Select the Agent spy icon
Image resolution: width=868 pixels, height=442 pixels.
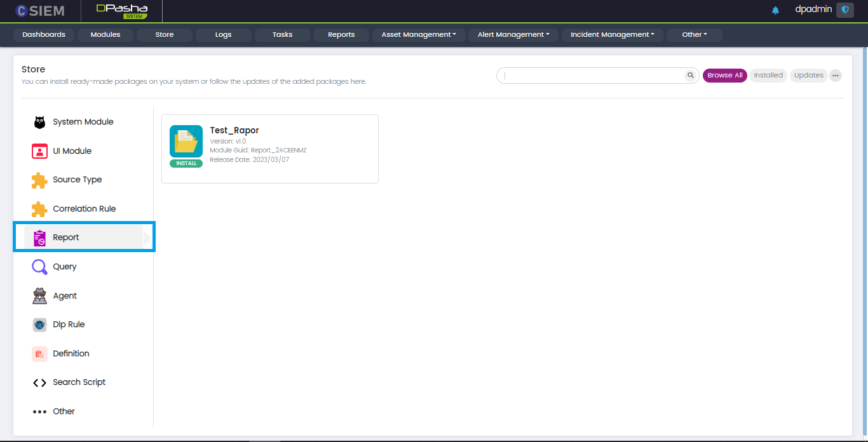39,296
